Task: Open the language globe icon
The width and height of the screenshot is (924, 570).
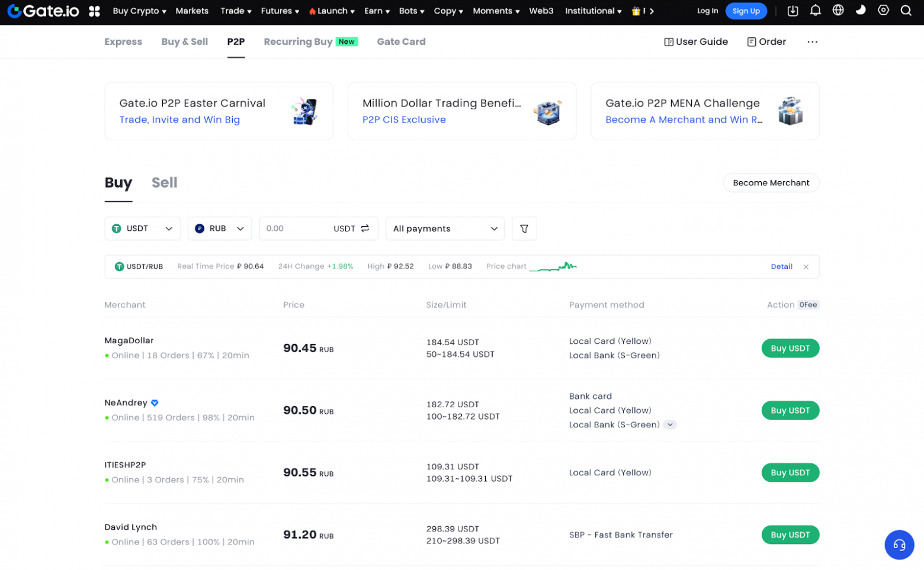Action: (838, 11)
